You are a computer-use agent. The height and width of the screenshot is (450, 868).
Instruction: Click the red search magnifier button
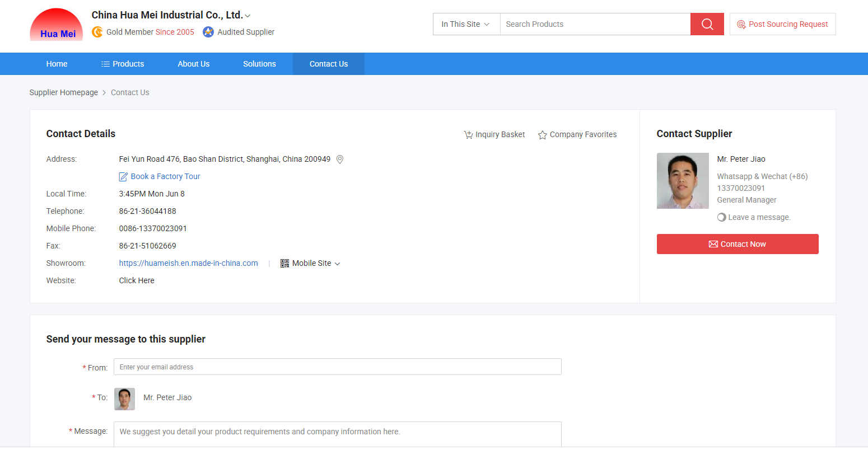tap(707, 24)
